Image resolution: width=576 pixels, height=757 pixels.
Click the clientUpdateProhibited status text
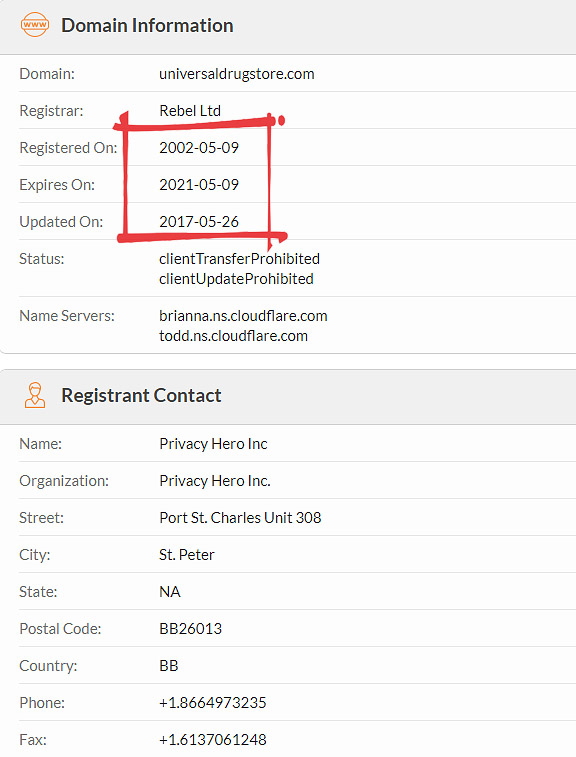(236, 279)
